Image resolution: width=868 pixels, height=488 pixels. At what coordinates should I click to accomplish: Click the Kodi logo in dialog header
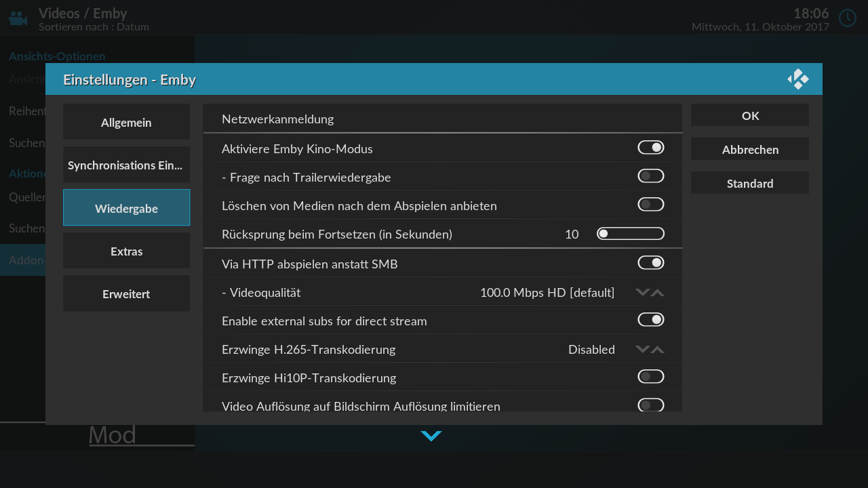pos(798,79)
